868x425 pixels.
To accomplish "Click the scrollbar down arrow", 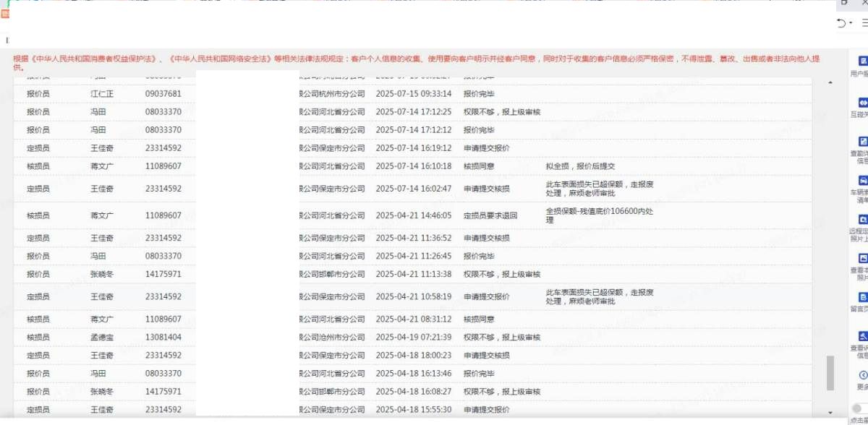I will pyautogui.click(x=830, y=412).
